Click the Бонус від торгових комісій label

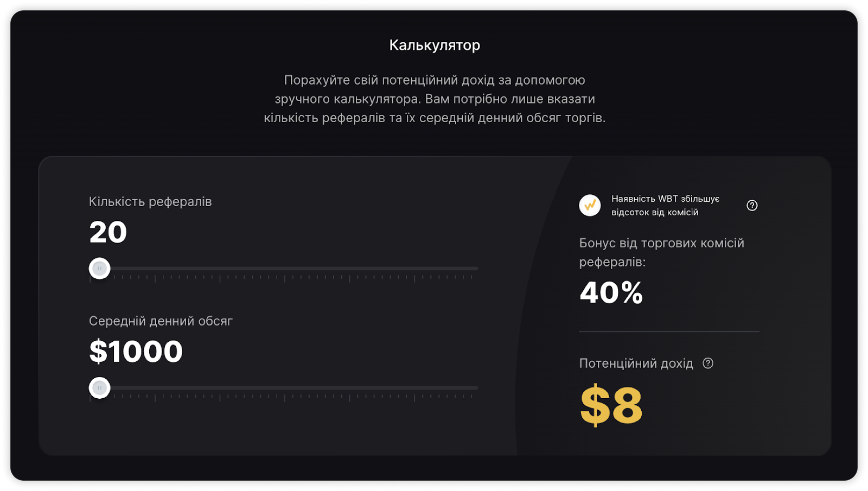(661, 252)
